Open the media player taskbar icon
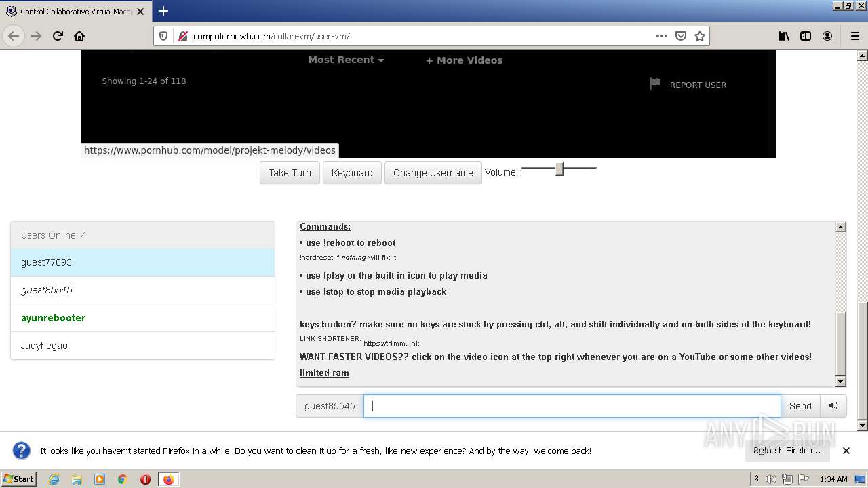The image size is (868, 488). click(100, 479)
